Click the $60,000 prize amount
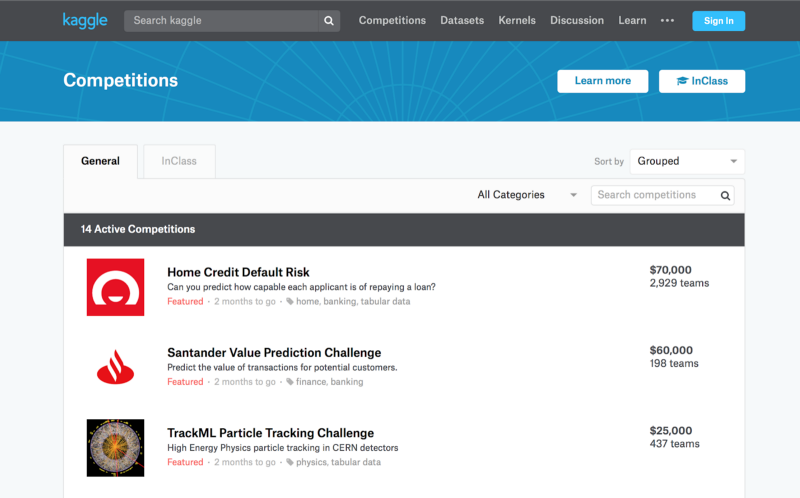Image resolution: width=800 pixels, height=498 pixels. click(671, 351)
